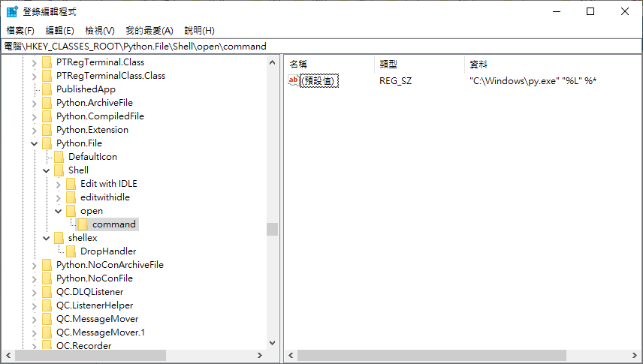Expand the PTRegTerminalClass.Class key
The width and height of the screenshot is (643, 364).
(35, 77)
